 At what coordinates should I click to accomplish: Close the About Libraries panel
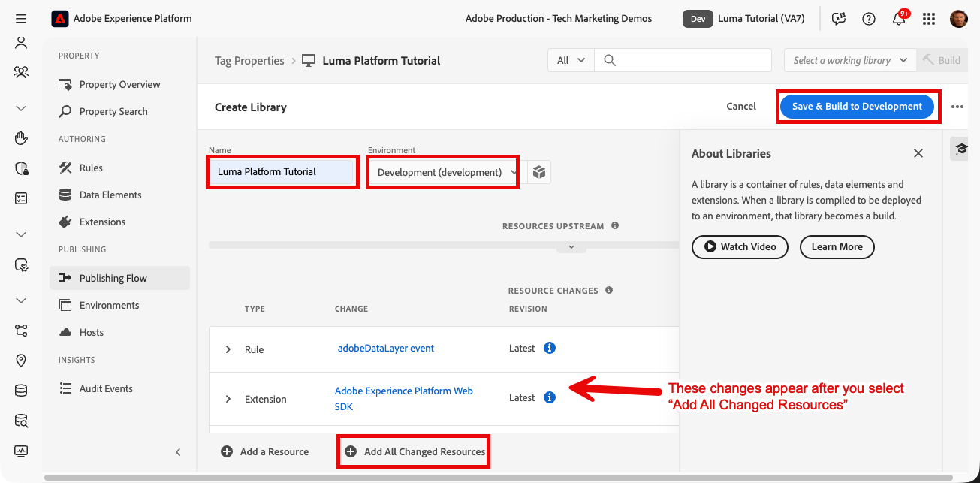[918, 153]
